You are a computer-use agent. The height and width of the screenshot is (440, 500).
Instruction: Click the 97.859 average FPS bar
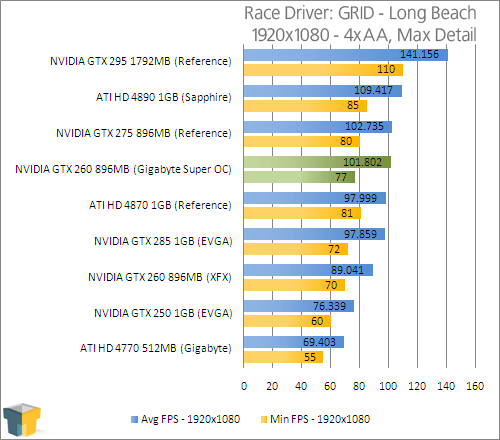point(314,234)
